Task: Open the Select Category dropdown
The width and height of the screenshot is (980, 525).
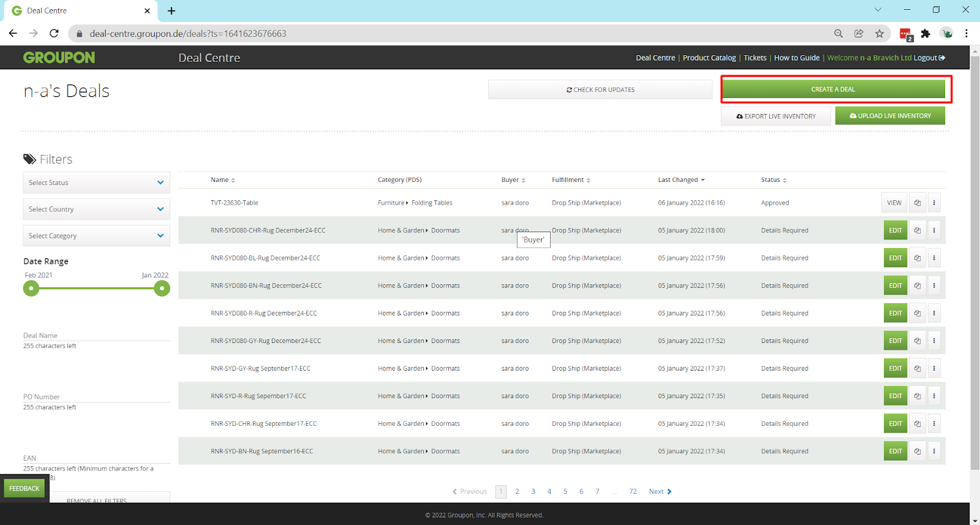Action: [x=97, y=236]
